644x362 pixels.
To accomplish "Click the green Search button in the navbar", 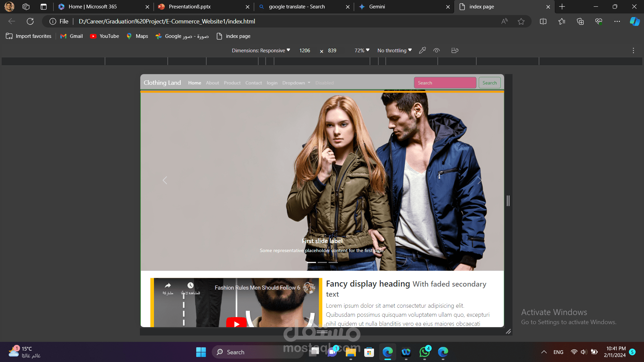I will pyautogui.click(x=489, y=83).
